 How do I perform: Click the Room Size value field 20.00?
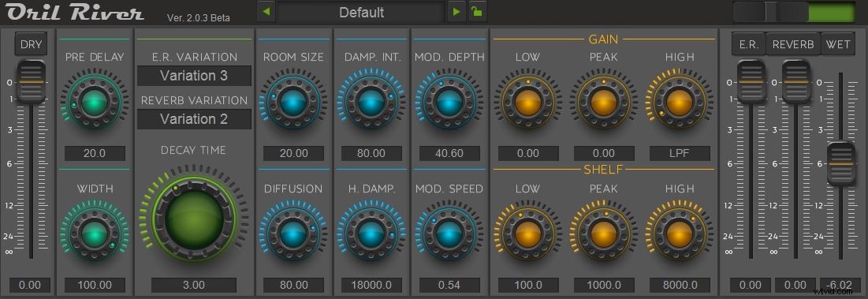click(x=293, y=153)
